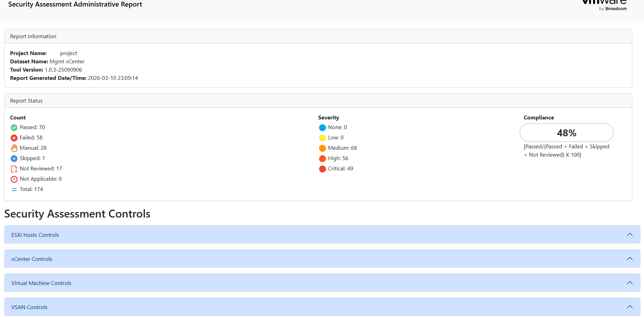Click the Total equals-sign icon
This screenshot has height=317, width=644.
(x=14, y=190)
